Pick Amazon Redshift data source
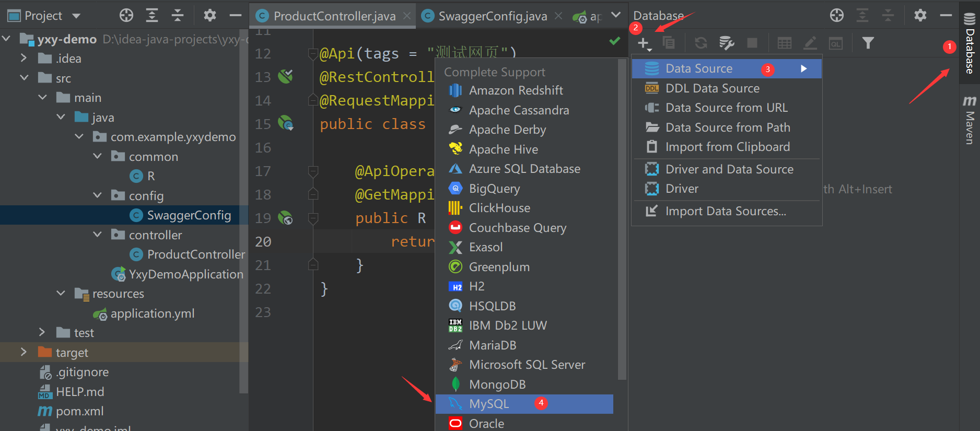The width and height of the screenshot is (980, 431). tap(524, 90)
